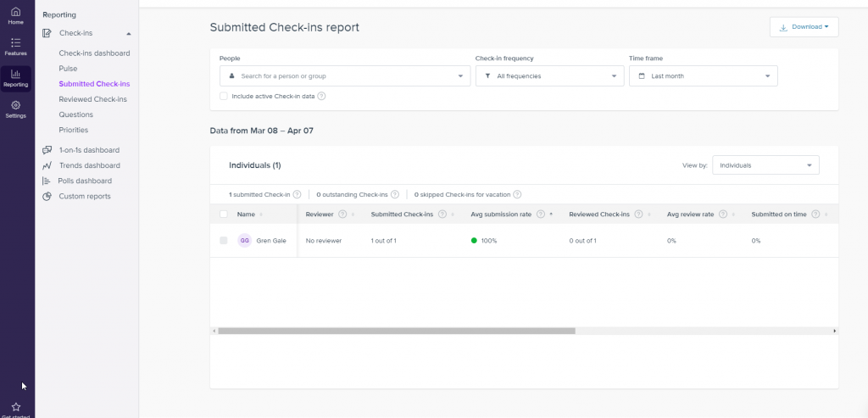Viewport: 868px width, 418px height.
Task: Click the Custom reports pie chart icon
Action: [47, 197]
